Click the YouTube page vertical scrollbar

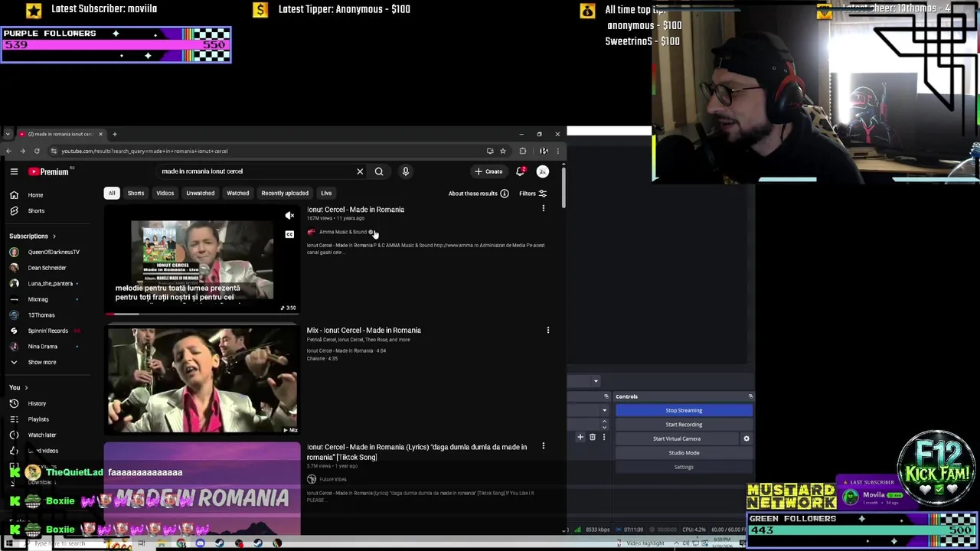click(563, 186)
